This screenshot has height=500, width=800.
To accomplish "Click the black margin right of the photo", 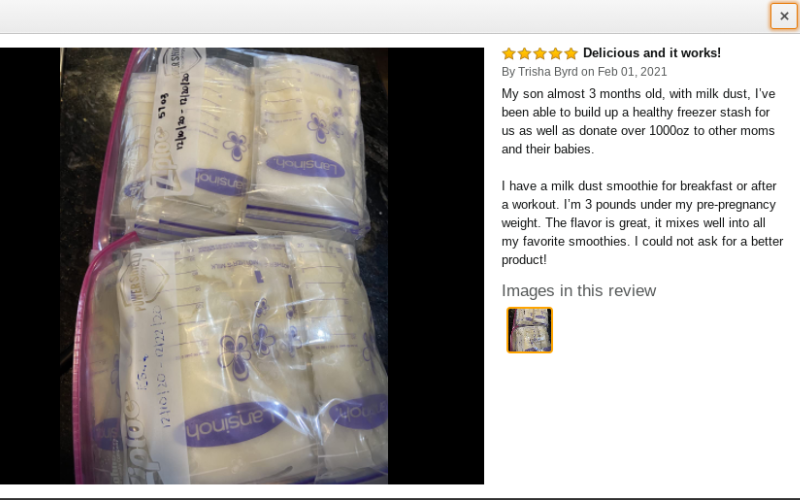I will [x=436, y=266].
